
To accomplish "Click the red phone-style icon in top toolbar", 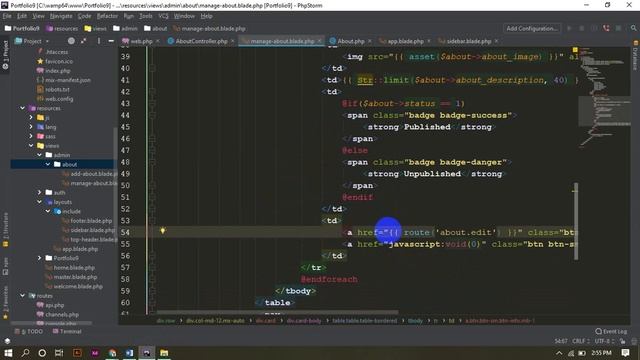I will (606, 28).
